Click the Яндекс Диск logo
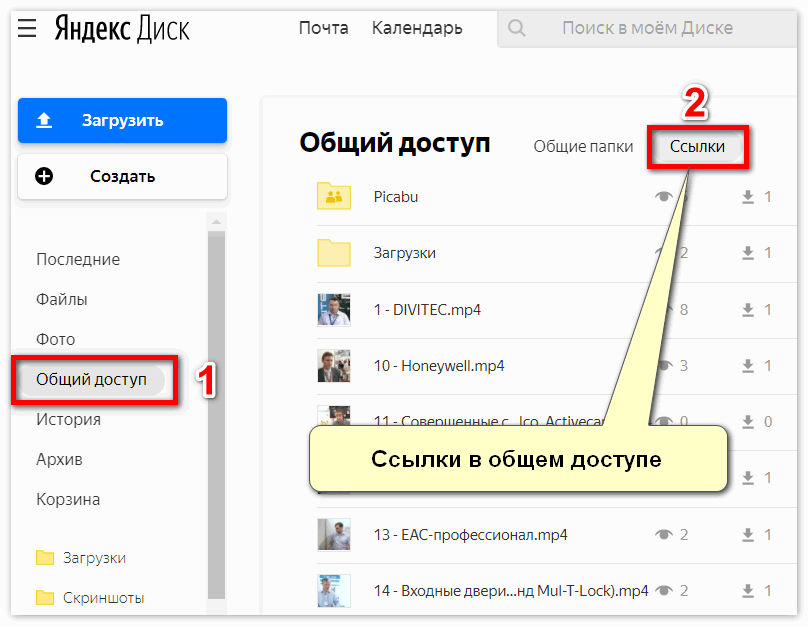This screenshot has width=808, height=626. [x=122, y=28]
